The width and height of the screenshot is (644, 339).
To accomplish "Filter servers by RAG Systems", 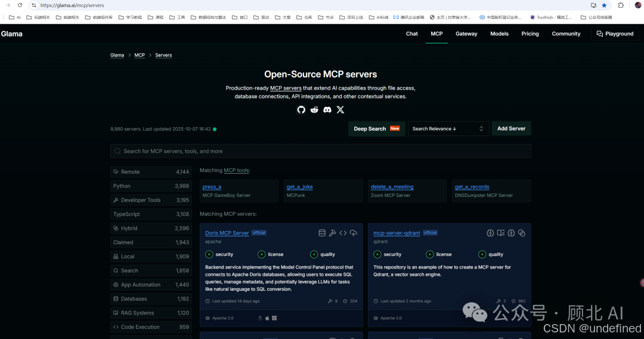I will 151,313.
